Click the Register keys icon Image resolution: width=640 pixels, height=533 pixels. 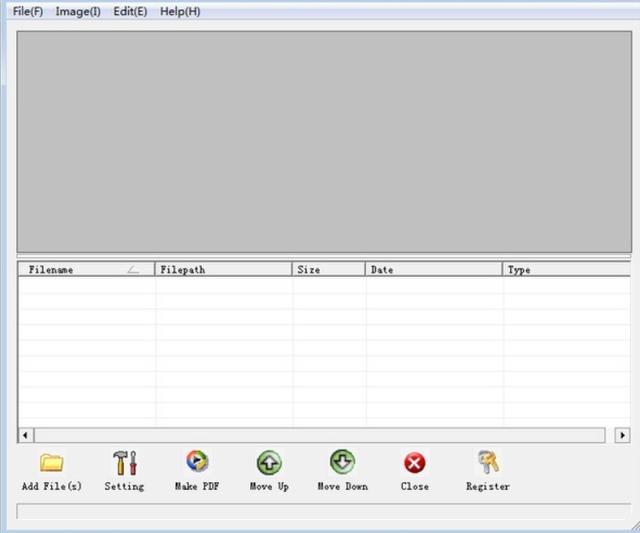pyautogui.click(x=489, y=462)
